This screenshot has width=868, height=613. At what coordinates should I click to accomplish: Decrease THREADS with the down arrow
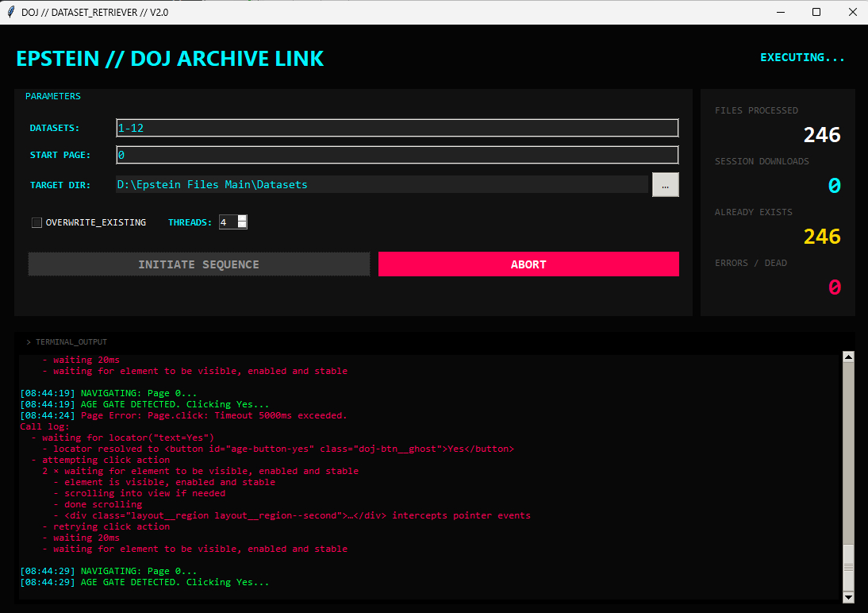tap(242, 226)
